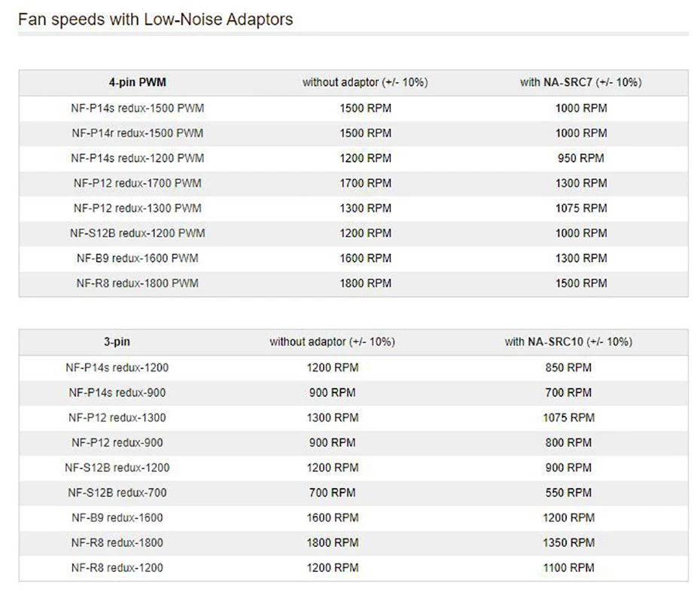Click the 1100 RPM value in last row
The width and height of the screenshot is (700, 592).
(568, 567)
